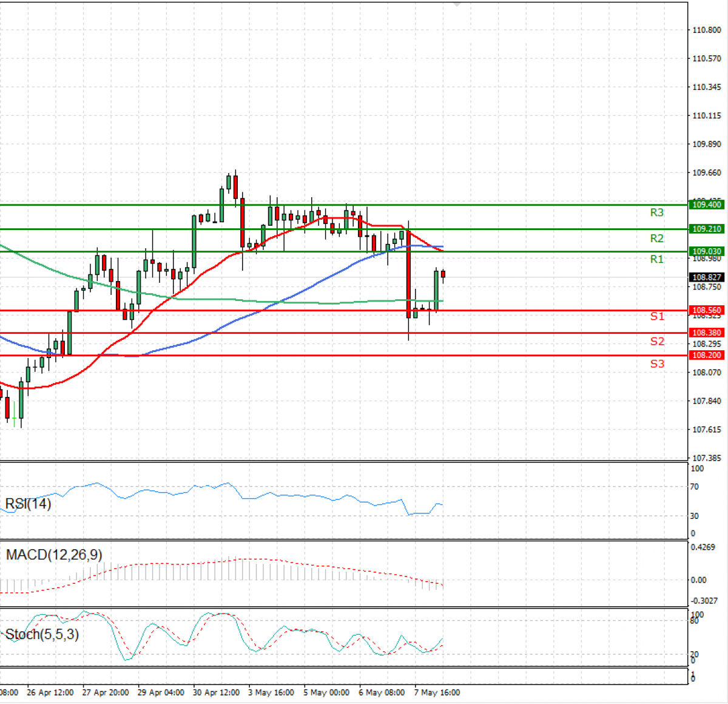Click the 108.380 red price tag
The image size is (728, 704).
click(x=707, y=333)
